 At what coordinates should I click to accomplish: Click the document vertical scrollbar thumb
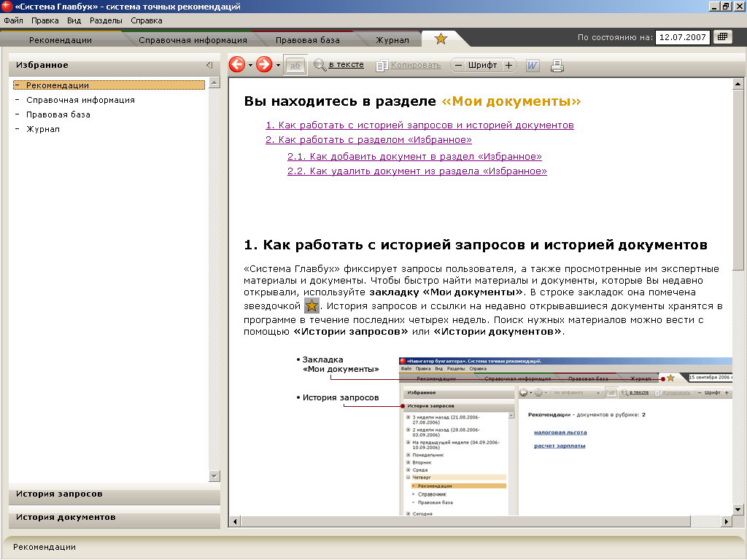point(738,179)
